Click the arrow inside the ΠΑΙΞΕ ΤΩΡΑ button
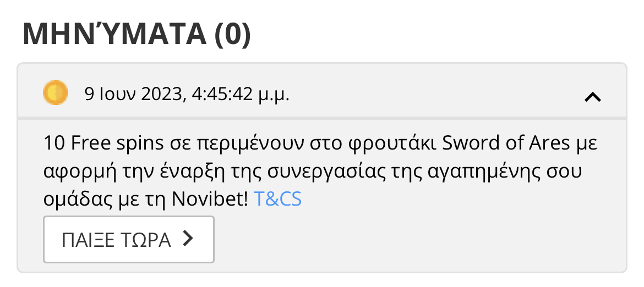Viewport: 644px width, 287px height. 188,239
